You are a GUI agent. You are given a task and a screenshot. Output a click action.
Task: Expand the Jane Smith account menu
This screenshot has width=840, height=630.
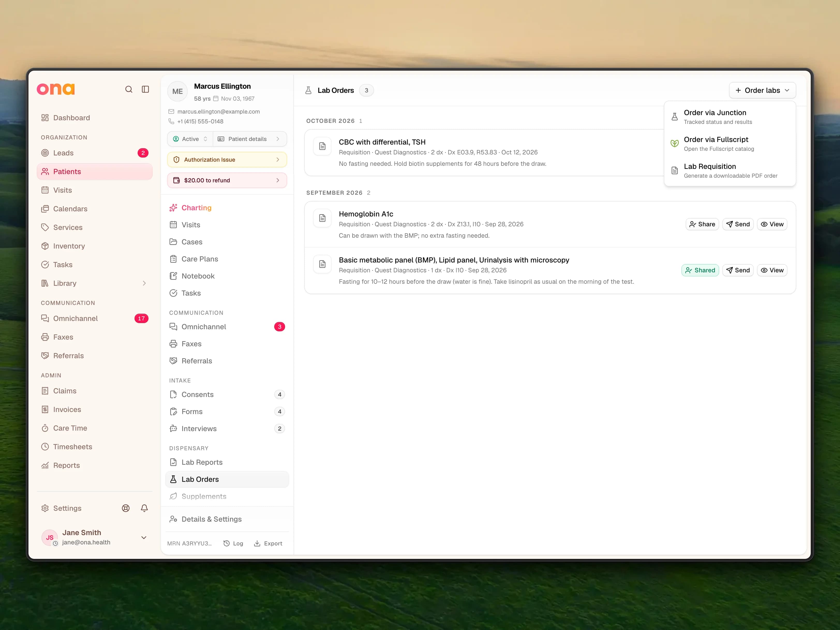(x=144, y=537)
